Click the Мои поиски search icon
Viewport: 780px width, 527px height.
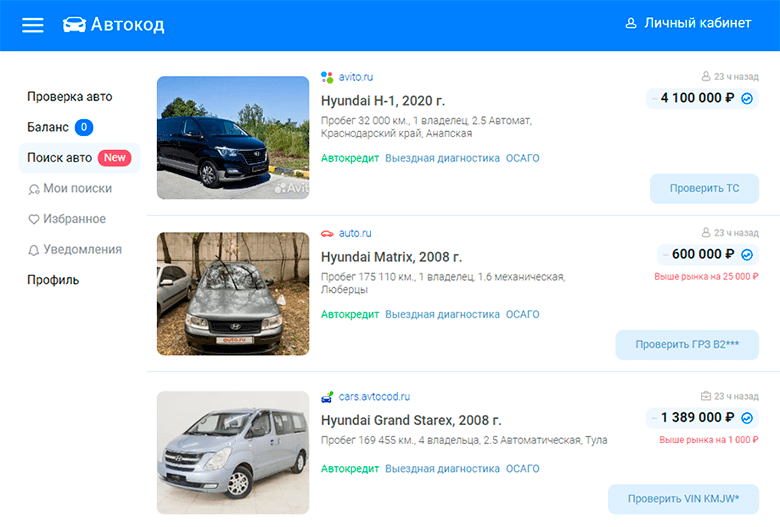pos(34,189)
